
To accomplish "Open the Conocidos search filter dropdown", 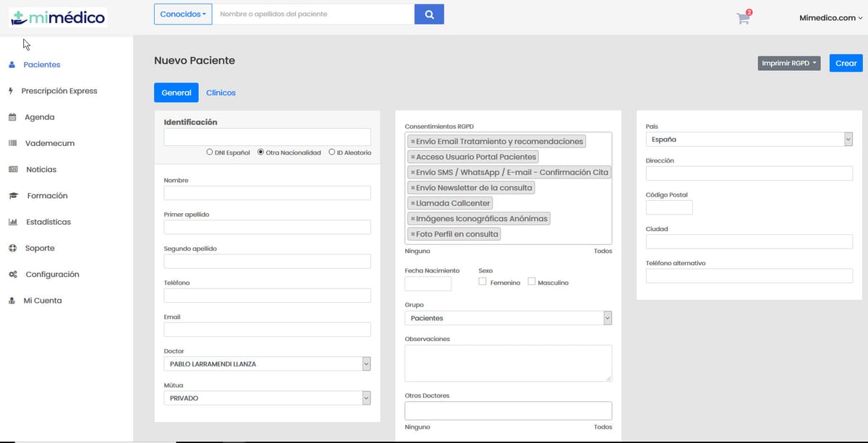I will [x=183, y=14].
